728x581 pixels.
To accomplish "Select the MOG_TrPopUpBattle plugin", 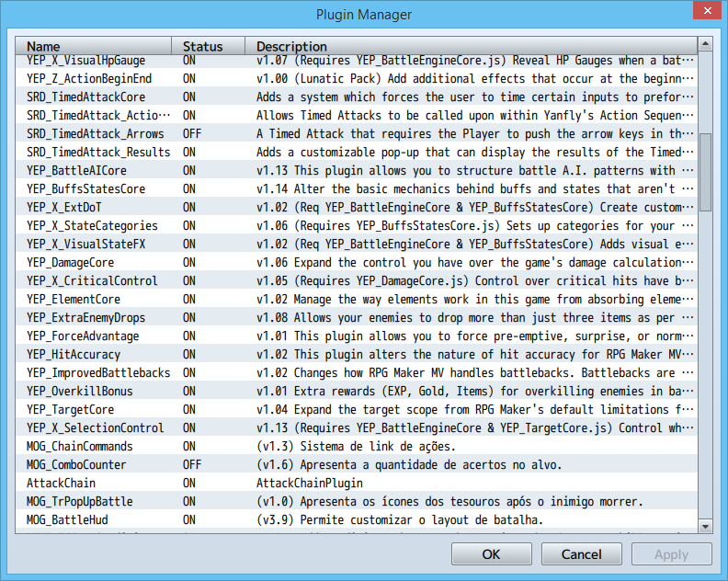I will [x=356, y=502].
